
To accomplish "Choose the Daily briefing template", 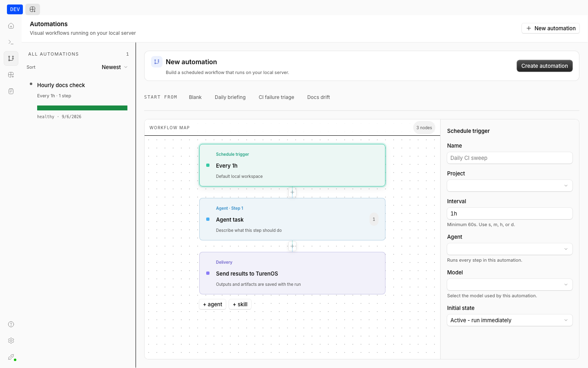I will point(230,97).
